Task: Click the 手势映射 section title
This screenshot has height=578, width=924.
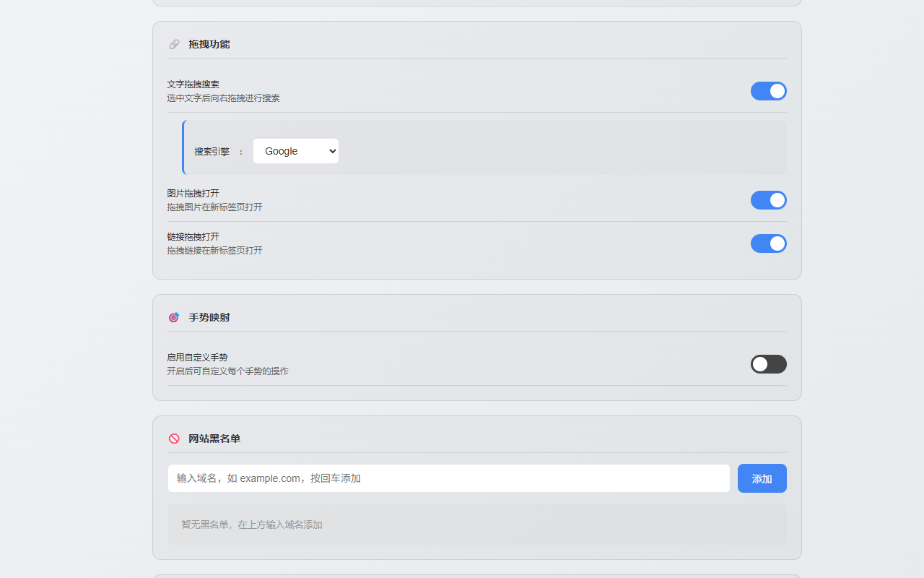Action: pos(209,317)
